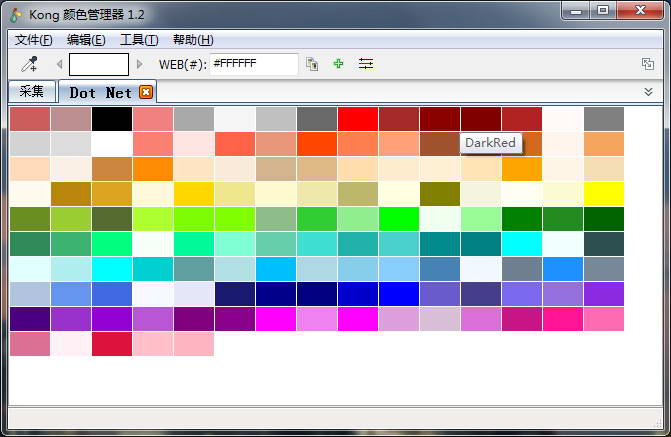
Task: Select the black color swatch
Action: pos(112,119)
